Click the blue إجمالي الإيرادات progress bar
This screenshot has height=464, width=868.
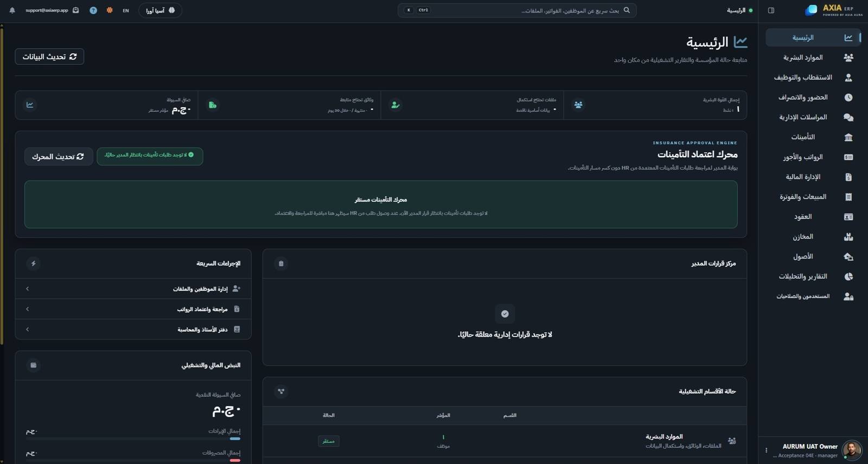click(x=235, y=439)
